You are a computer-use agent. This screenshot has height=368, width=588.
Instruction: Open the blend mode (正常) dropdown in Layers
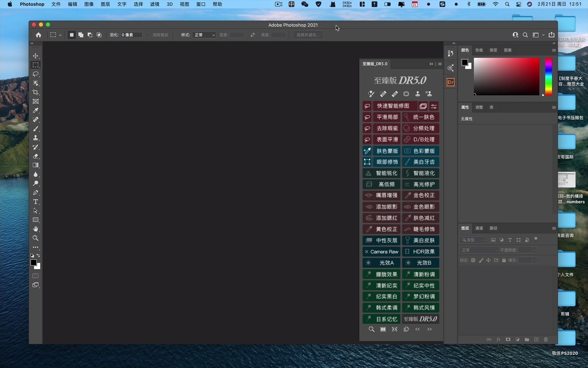[x=479, y=250]
